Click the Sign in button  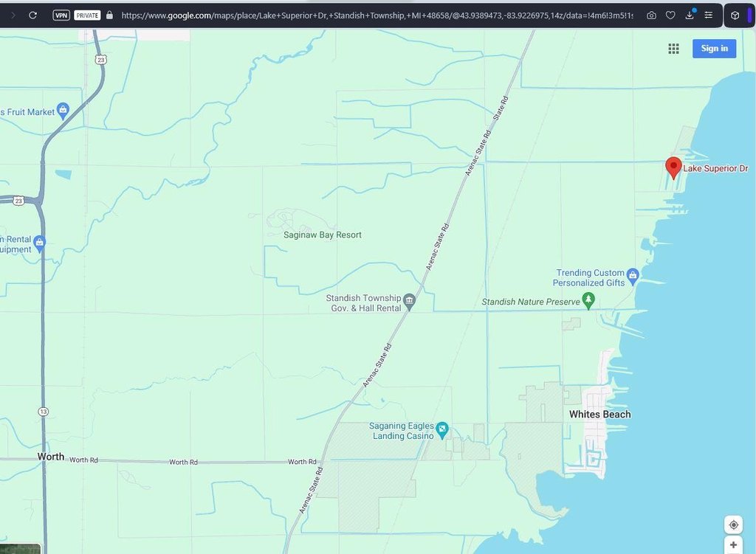coord(714,49)
